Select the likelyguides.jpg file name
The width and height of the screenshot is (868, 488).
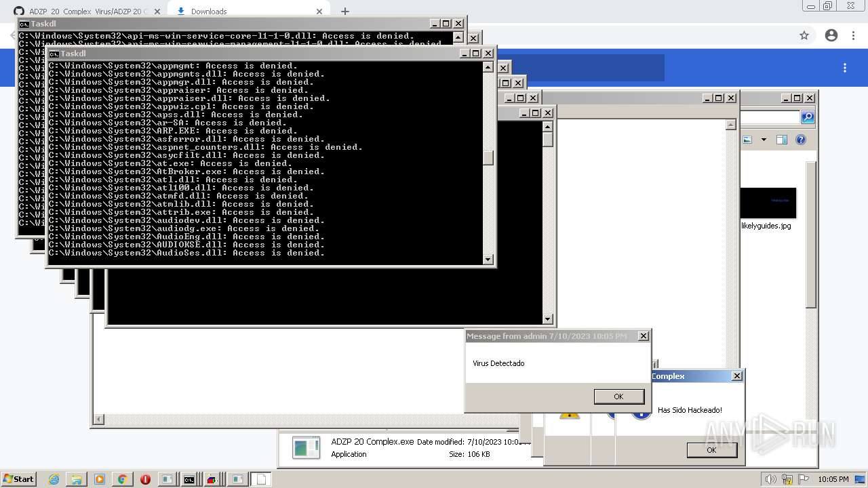click(766, 226)
